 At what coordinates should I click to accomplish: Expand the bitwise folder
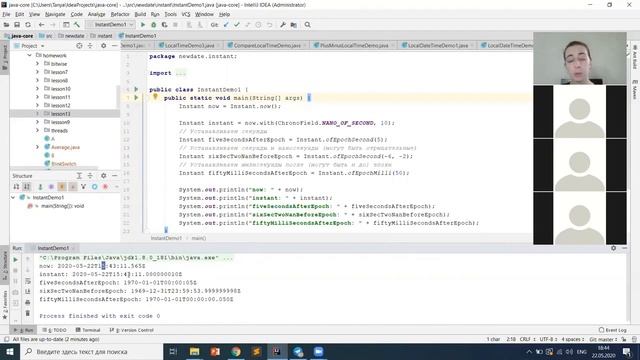coord(38,64)
